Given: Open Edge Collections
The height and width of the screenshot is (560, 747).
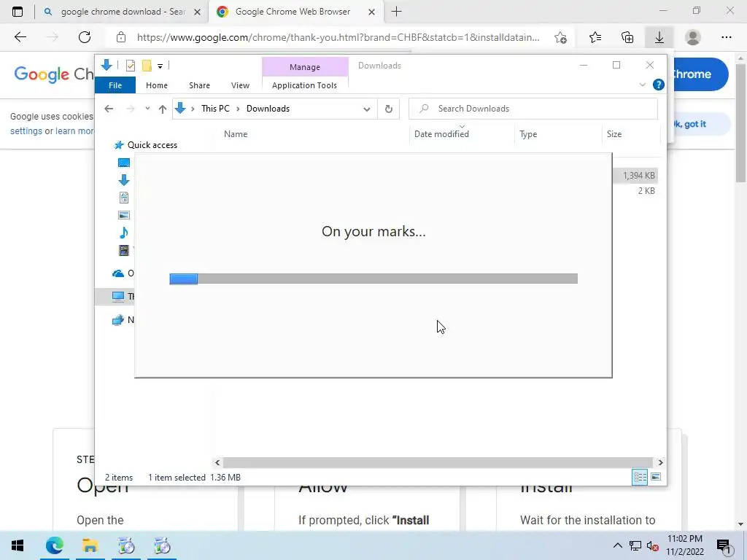Looking at the screenshot, I should pos(627,37).
